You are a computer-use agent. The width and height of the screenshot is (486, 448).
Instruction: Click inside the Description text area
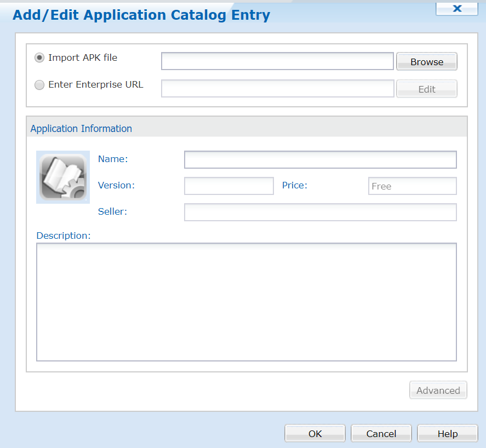click(246, 302)
